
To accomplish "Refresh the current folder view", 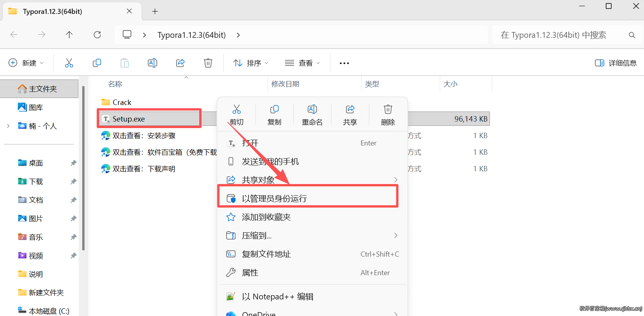I will click(97, 35).
